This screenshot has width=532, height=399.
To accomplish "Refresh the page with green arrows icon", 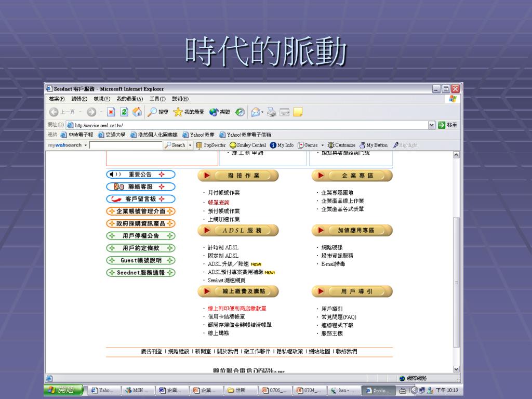I will point(124,112).
